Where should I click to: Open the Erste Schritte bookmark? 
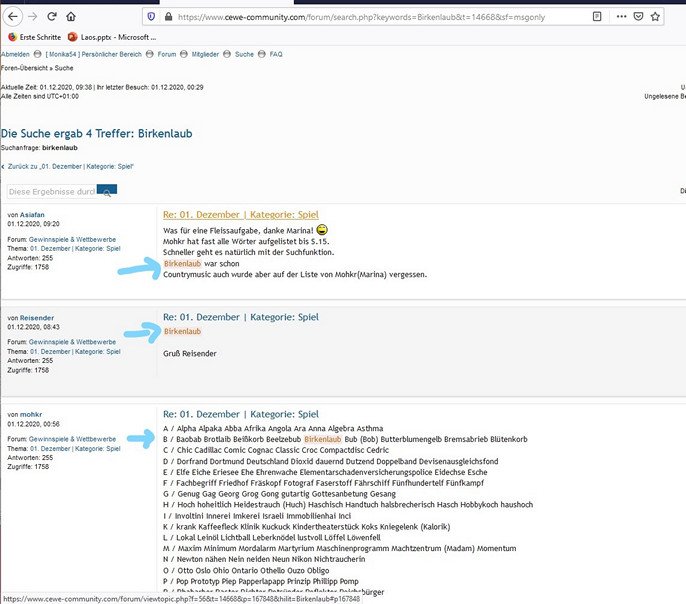(x=35, y=37)
